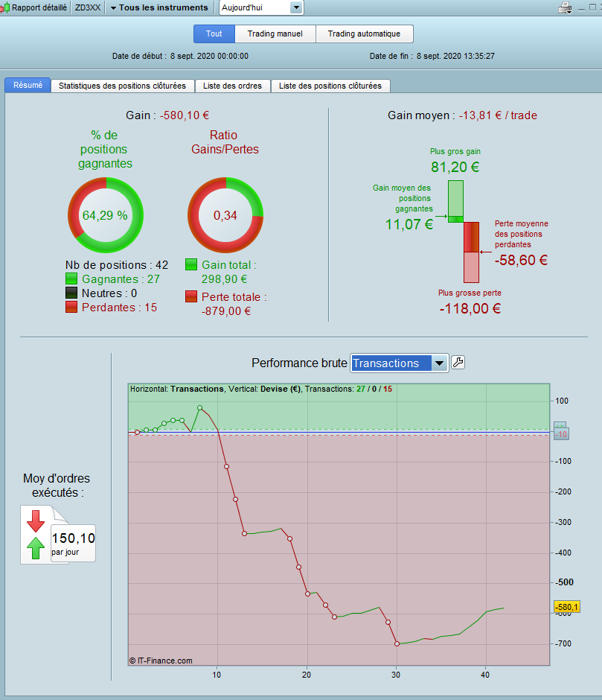Select the Trading manuel filter

(x=275, y=34)
